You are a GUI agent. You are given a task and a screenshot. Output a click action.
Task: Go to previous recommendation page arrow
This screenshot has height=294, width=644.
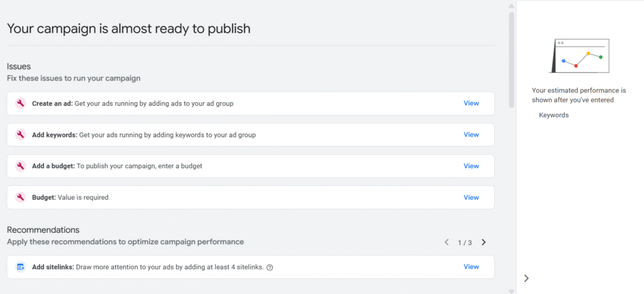click(447, 242)
